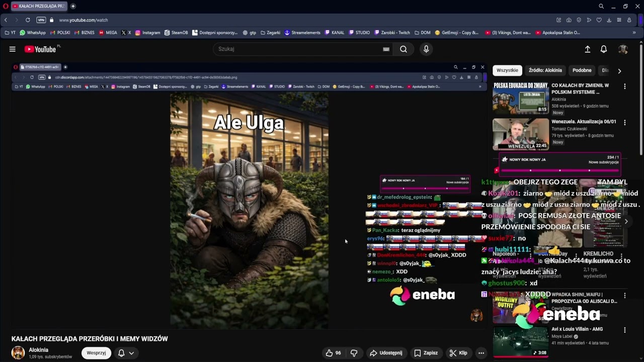Viewport: 644px width, 362px height.
Task: Save the video with Zapisz
Action: pyautogui.click(x=426, y=353)
